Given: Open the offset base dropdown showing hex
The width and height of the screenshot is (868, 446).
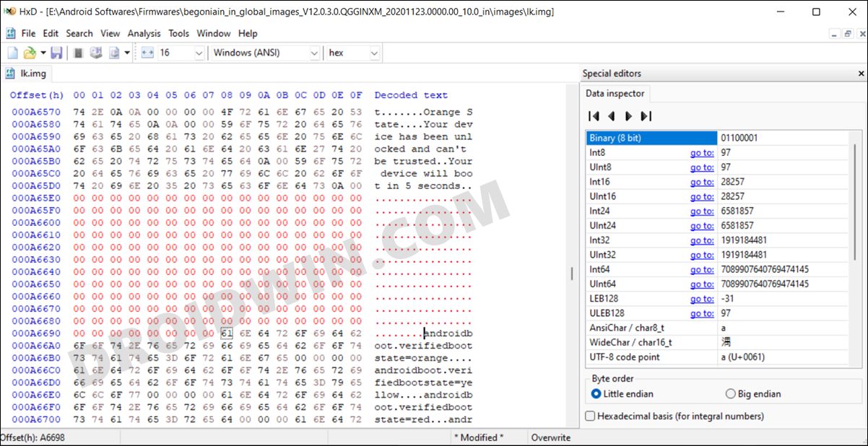Looking at the screenshot, I should pyautogui.click(x=374, y=52).
